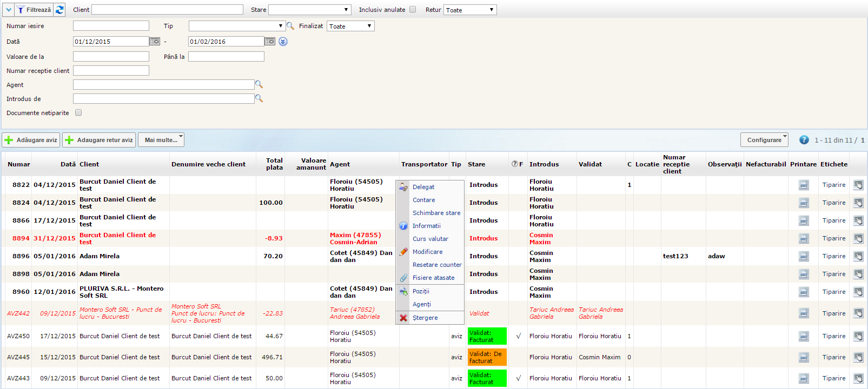Viewport: 868px width, 389px height.
Task: Click the refresh icon beside Filtrează
Action: coord(59,10)
